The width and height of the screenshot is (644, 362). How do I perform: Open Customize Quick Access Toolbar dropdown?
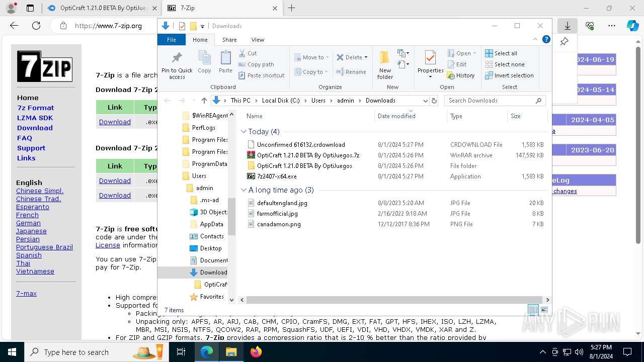click(x=202, y=26)
